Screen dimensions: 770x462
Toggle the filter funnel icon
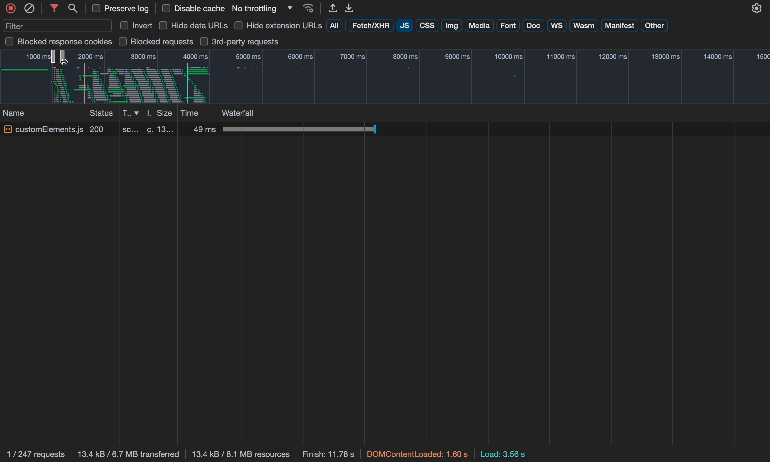point(54,8)
